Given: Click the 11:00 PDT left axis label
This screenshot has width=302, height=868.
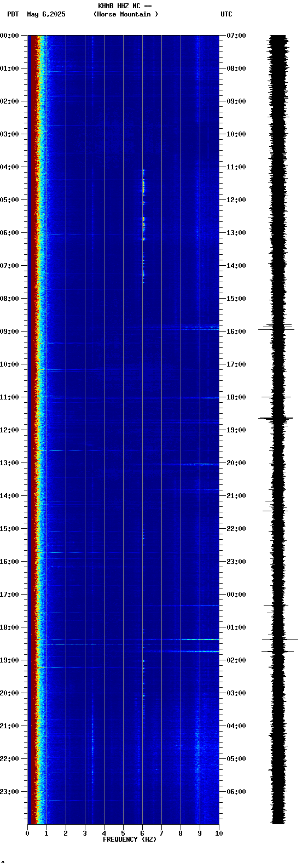Looking at the screenshot, I should pos(9,397).
